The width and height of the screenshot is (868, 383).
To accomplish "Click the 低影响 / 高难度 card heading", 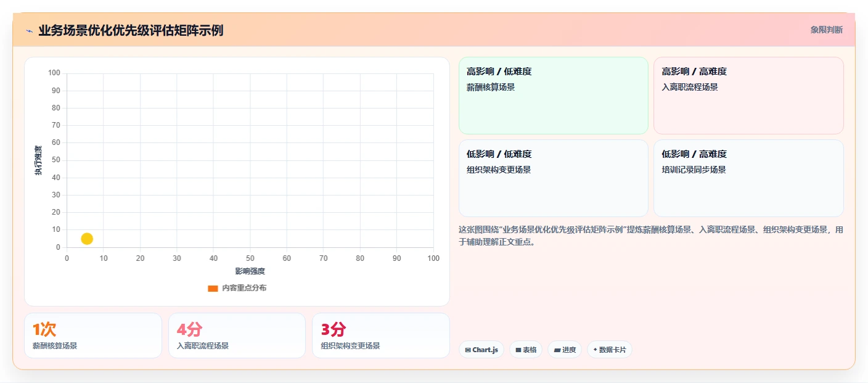I will coord(694,154).
